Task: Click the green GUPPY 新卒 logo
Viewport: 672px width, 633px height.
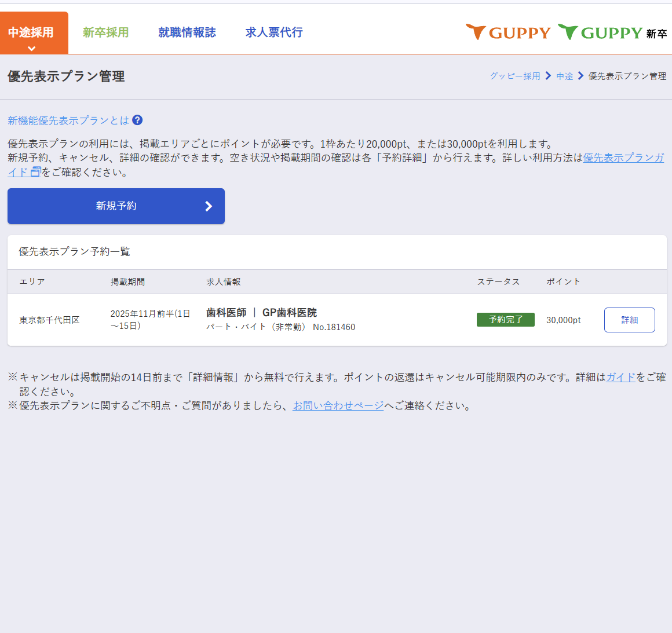Action: (612, 32)
